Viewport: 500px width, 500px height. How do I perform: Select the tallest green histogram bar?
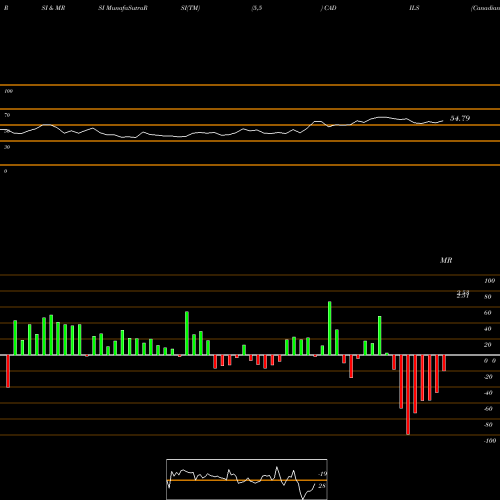330,328
